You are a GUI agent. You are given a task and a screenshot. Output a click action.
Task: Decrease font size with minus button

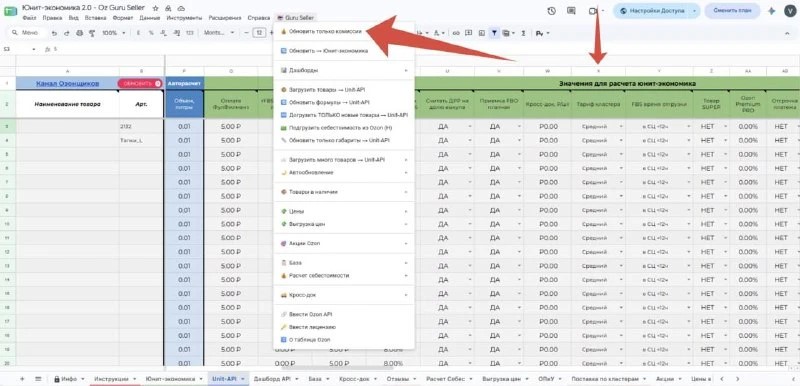[246, 33]
